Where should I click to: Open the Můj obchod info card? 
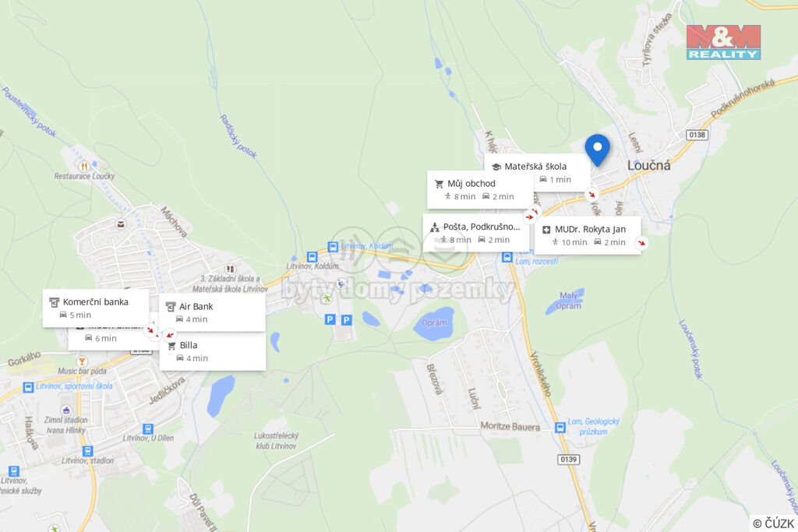(x=480, y=190)
